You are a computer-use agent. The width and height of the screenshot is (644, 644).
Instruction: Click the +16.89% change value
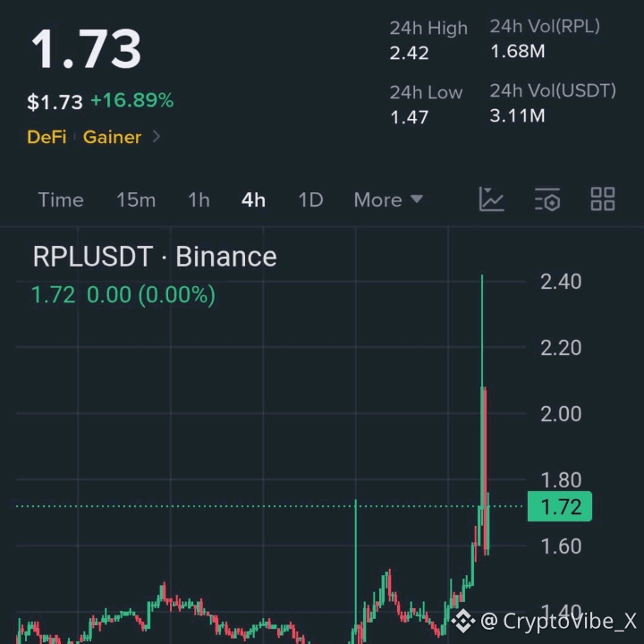(131, 100)
